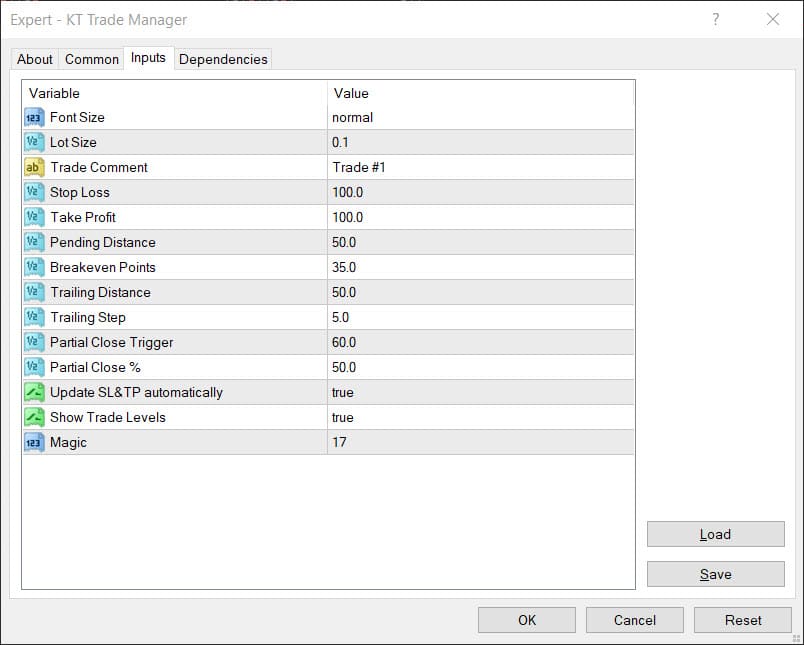
Task: Edit the Lot Size value 0.1
Action: tap(480, 142)
